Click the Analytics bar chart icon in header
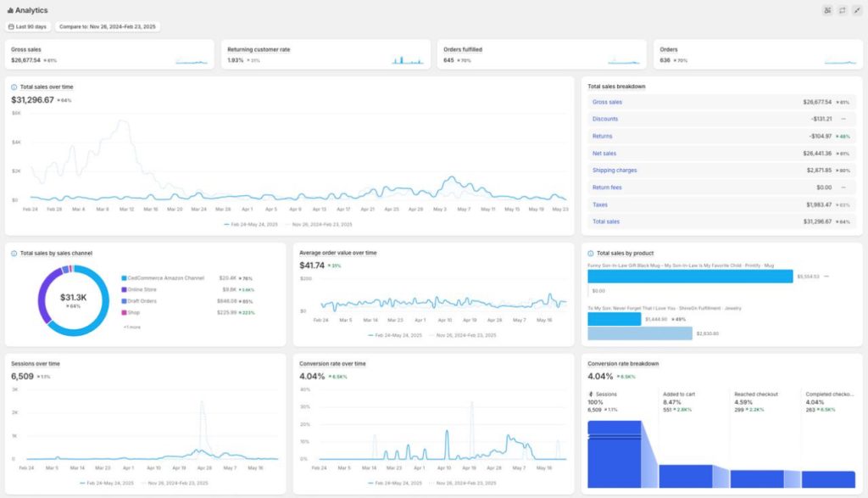 pos(10,10)
